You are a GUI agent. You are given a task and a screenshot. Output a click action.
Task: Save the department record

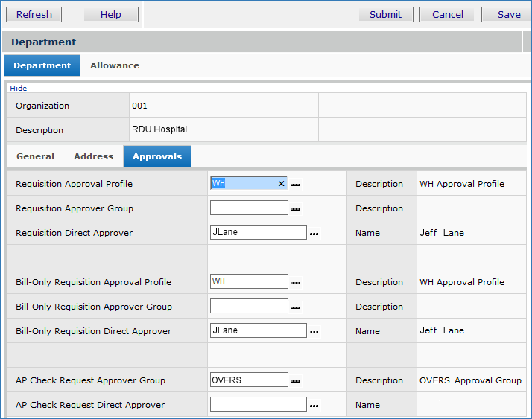[x=508, y=14]
